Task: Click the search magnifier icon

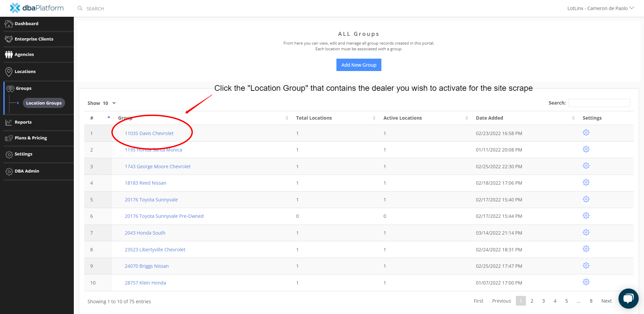Action: tap(80, 8)
